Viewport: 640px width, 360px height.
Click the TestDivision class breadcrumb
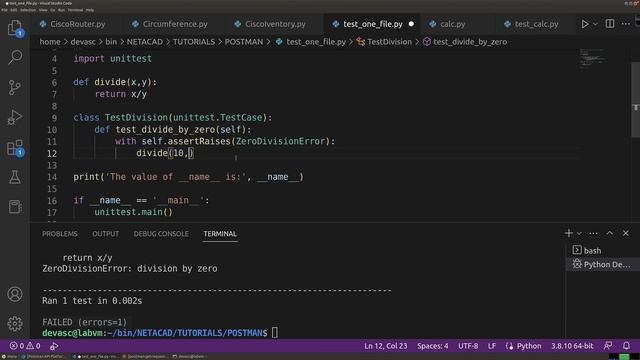[x=384, y=42]
